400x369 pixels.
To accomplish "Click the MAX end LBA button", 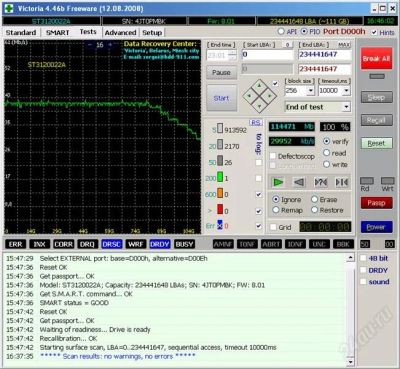I will (x=344, y=45).
